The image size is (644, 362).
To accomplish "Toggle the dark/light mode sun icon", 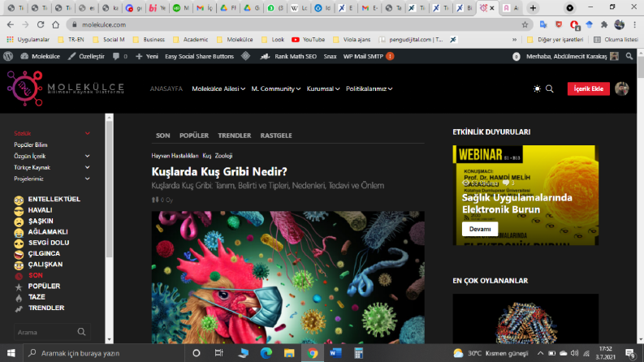I will pyautogui.click(x=537, y=88).
